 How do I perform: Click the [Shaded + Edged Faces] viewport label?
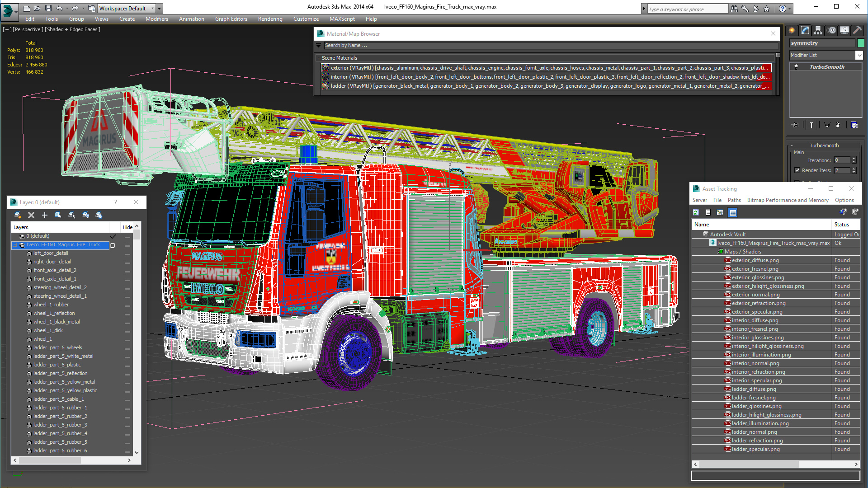click(x=73, y=29)
